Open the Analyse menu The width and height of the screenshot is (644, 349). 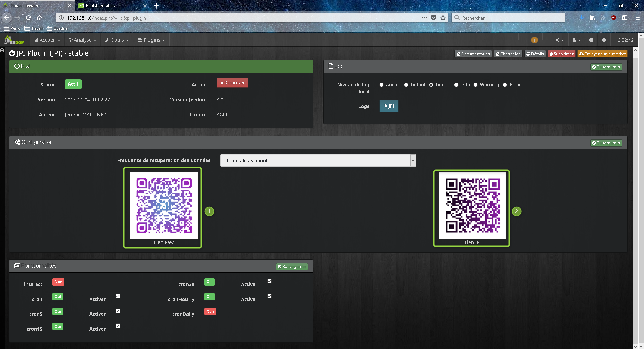pyautogui.click(x=82, y=40)
